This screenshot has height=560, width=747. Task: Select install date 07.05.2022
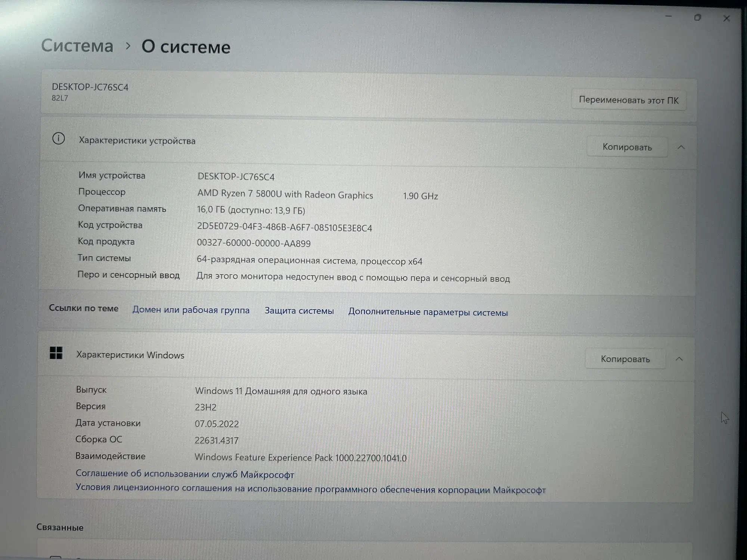[217, 424]
